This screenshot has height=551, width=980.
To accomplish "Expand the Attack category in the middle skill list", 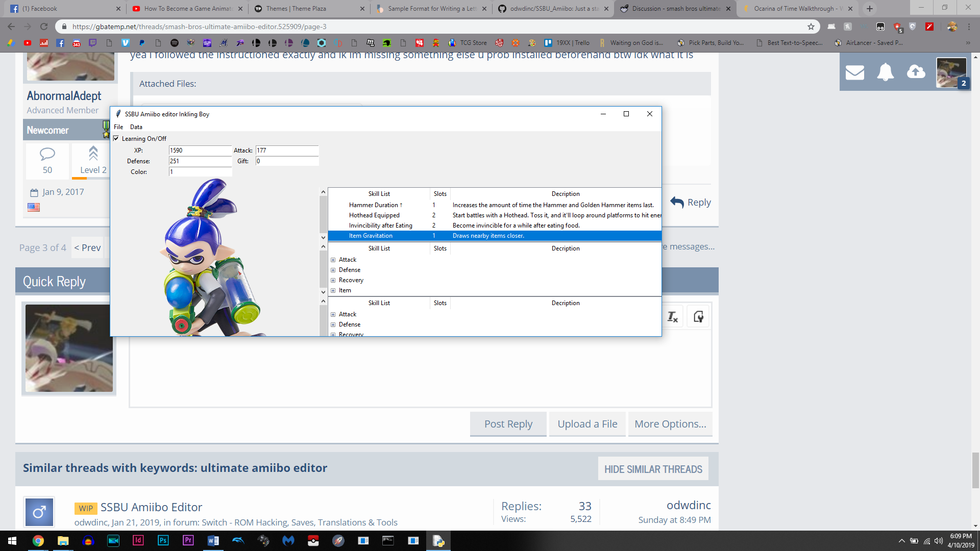I will 333,260.
